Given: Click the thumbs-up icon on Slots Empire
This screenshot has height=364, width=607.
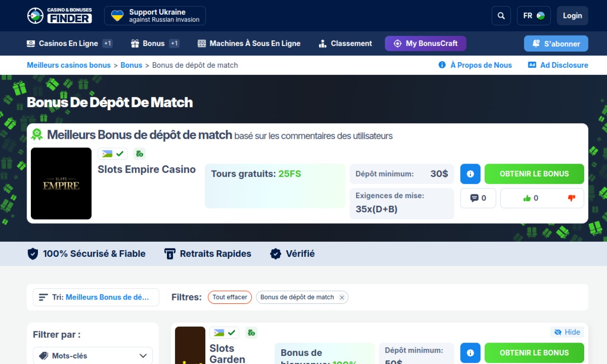Looking at the screenshot, I should (x=527, y=198).
